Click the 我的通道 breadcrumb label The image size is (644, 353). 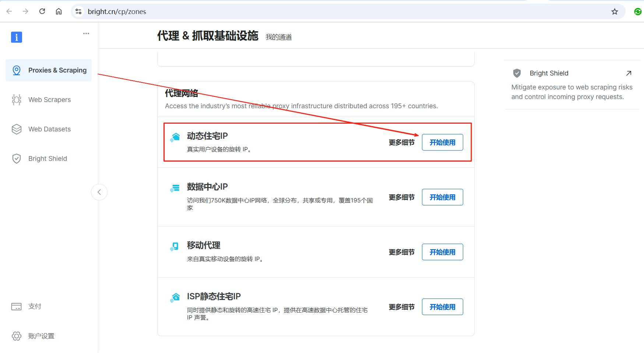tap(279, 37)
